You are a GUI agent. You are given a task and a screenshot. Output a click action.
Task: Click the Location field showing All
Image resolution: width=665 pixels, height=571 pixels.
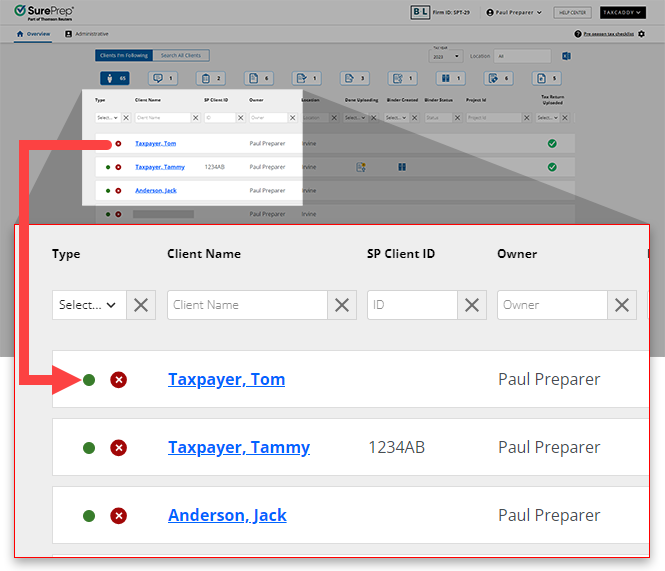coord(522,56)
